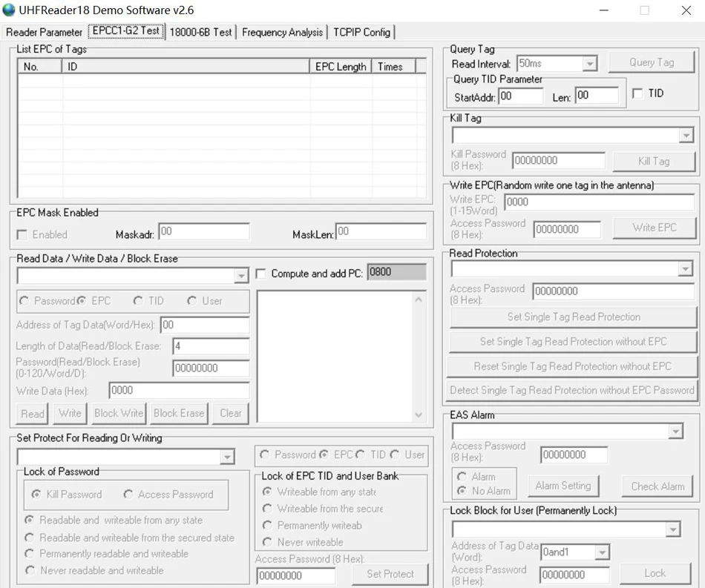Click the Set Protect button
Viewport: 705px width, 588px height.
390,575
